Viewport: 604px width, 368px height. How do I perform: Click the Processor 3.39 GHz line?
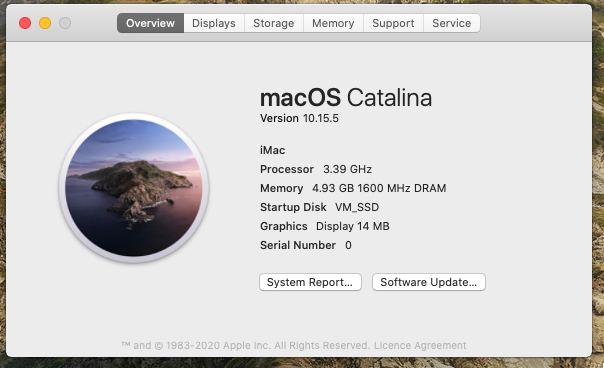(316, 169)
